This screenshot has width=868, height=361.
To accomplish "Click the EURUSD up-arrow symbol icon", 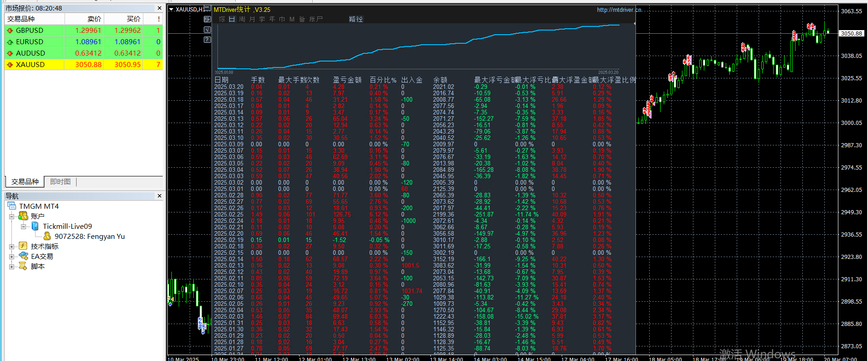I will pos(10,42).
